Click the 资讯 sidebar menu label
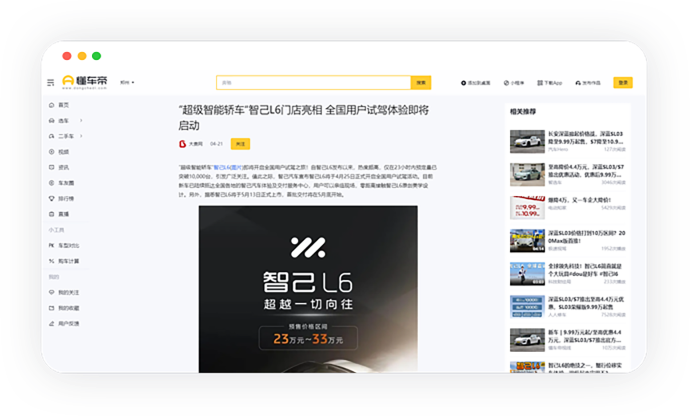This screenshot has width=690, height=416. click(x=64, y=167)
